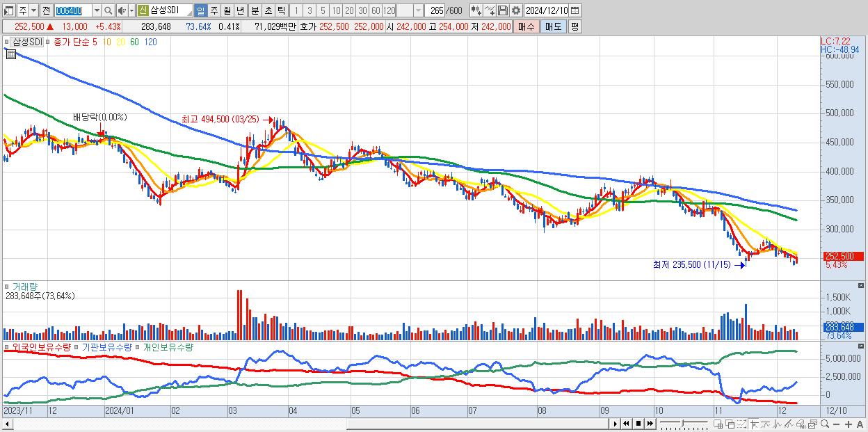This screenshot has width=868, height=432.
Task: Click the magnifier zoom icon at bottom
Action: pos(825,424)
